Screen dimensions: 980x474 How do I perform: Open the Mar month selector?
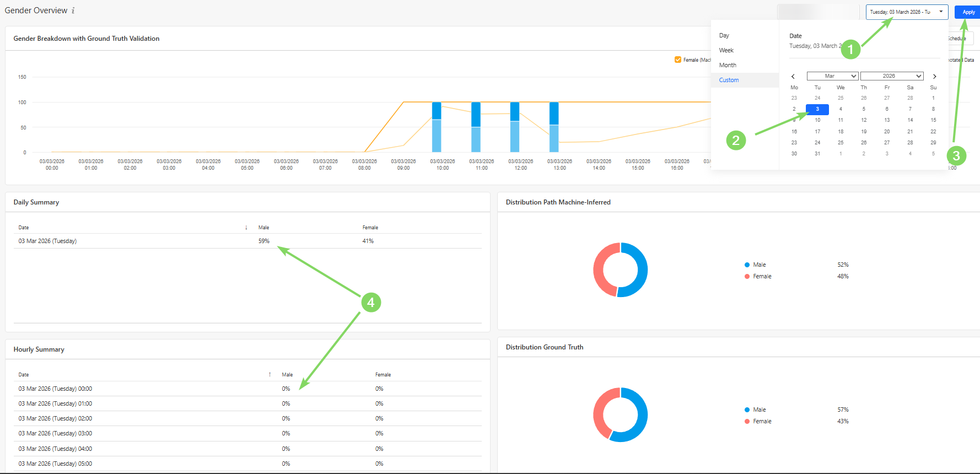point(832,76)
